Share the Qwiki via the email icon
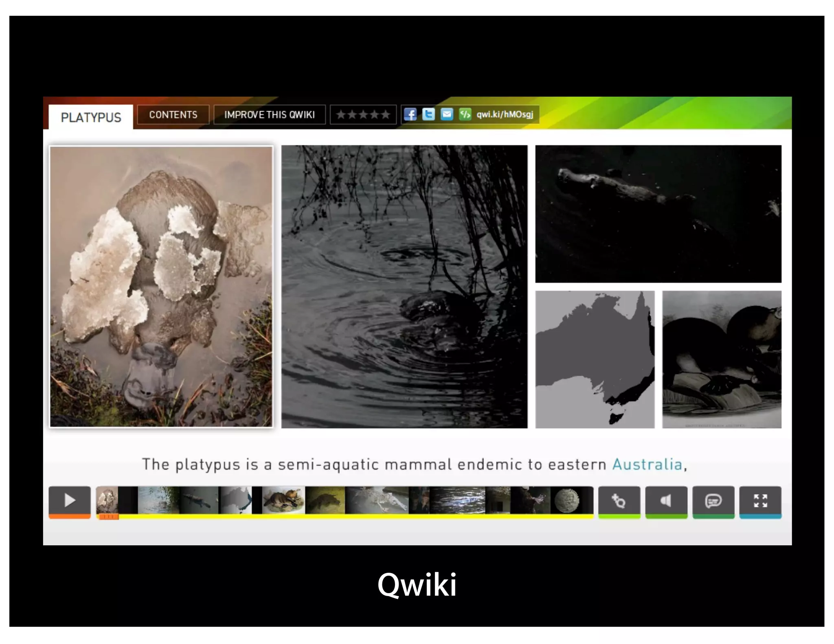The width and height of the screenshot is (834, 644). click(447, 114)
